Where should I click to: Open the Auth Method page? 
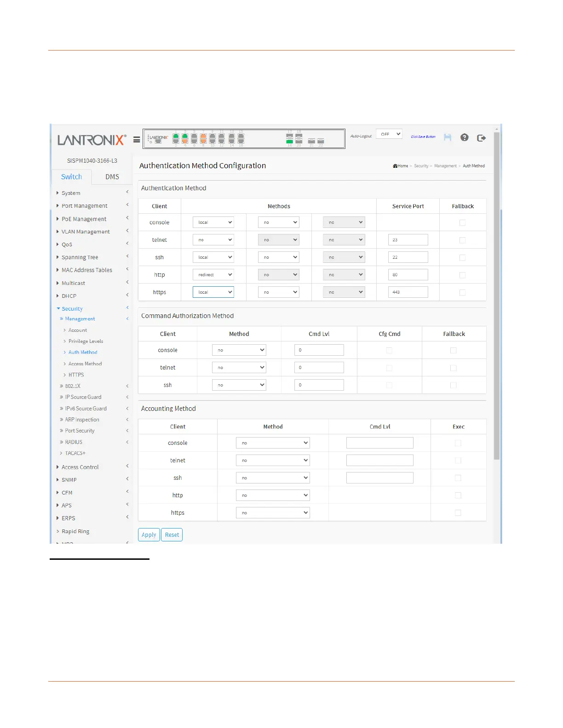[83, 353]
